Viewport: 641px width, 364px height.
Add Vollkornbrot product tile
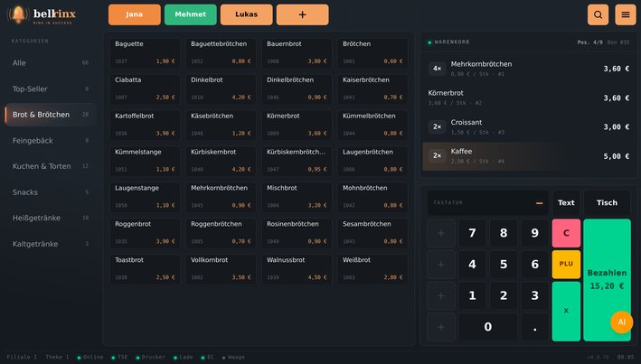[222, 269]
